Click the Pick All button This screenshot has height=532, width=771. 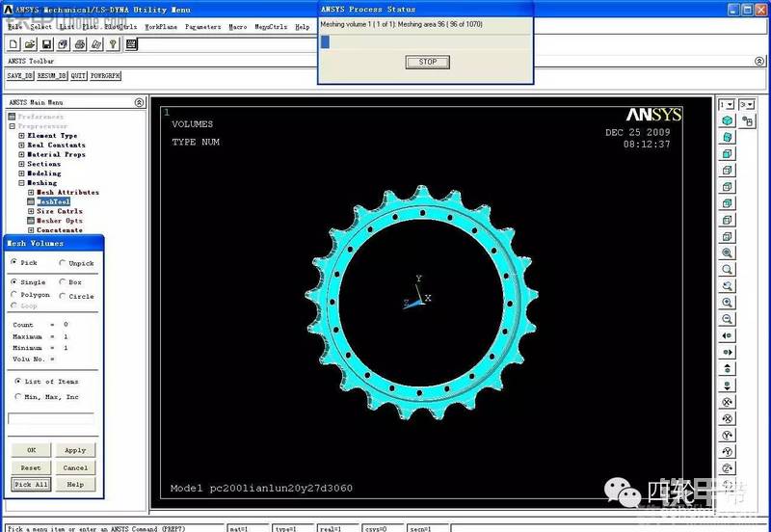coord(31,485)
